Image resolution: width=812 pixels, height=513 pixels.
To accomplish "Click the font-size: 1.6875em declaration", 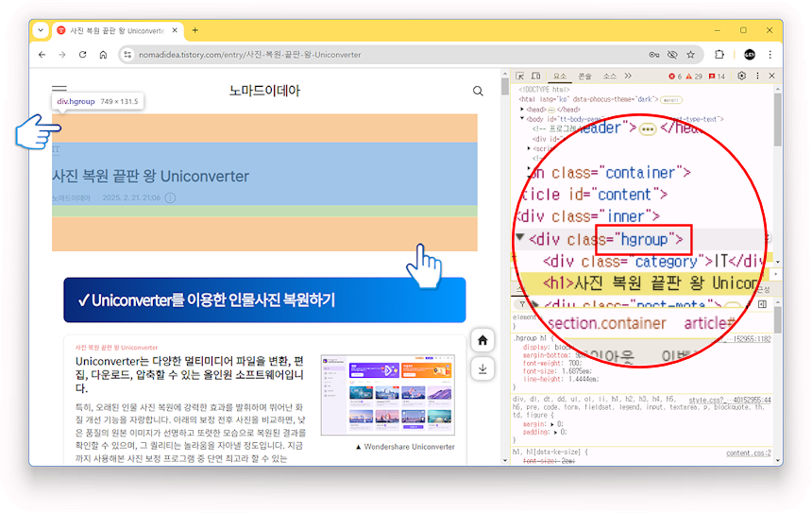I will point(557,371).
